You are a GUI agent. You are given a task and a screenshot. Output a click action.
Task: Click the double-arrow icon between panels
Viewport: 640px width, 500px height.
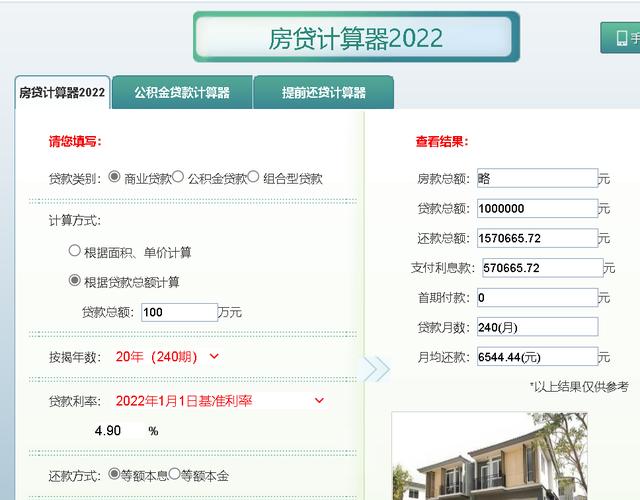pos(375,368)
